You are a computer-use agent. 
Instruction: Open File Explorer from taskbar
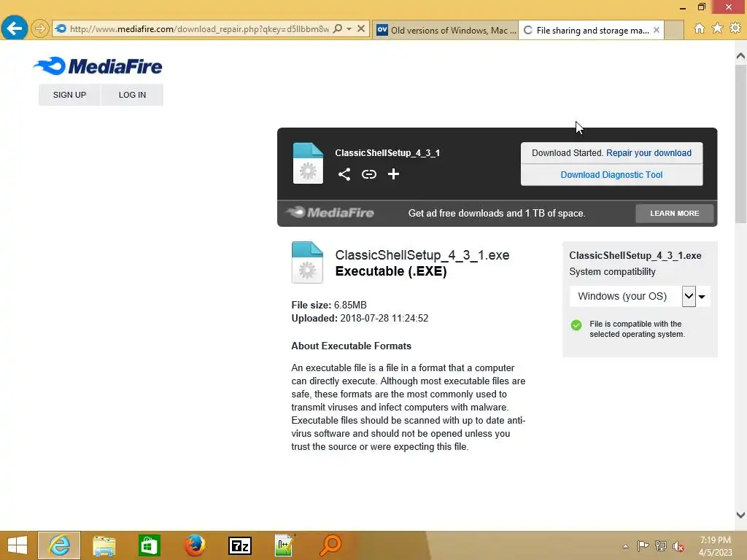(104, 545)
